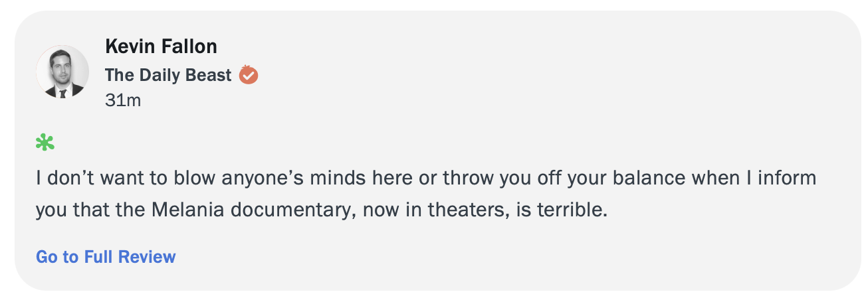The width and height of the screenshot is (868, 296).
Task: Click the circular critic avatar
Action: coord(62,72)
